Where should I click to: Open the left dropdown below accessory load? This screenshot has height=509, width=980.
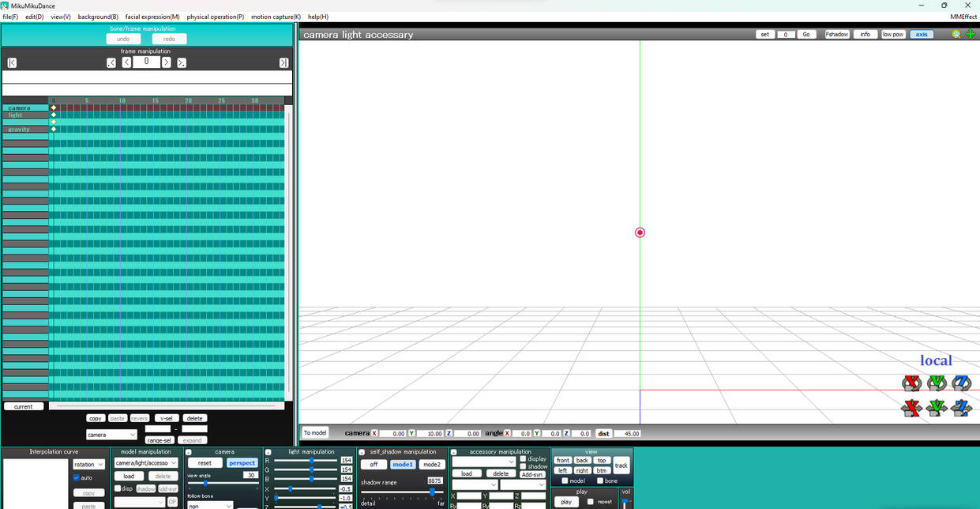point(475,484)
